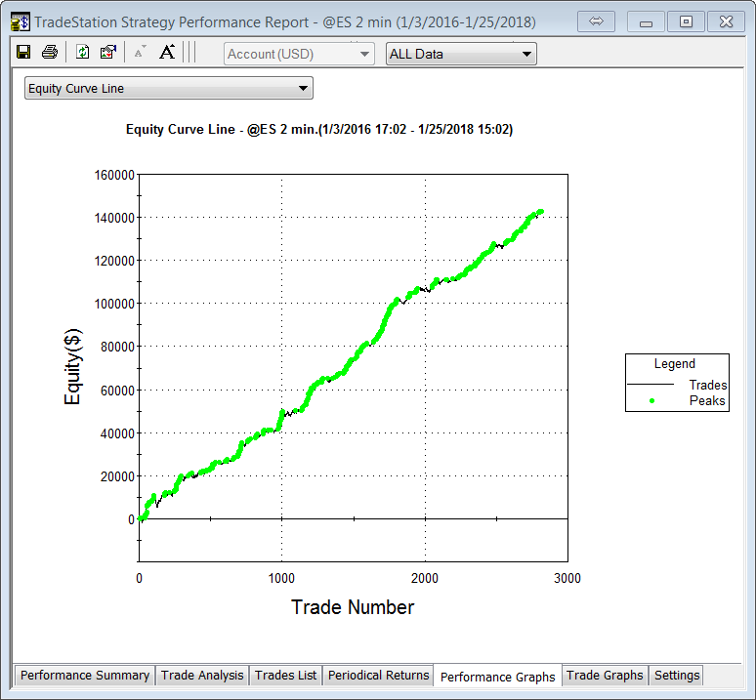Click the Print report icon
Image resolution: width=756 pixels, height=700 pixels.
pos(49,53)
